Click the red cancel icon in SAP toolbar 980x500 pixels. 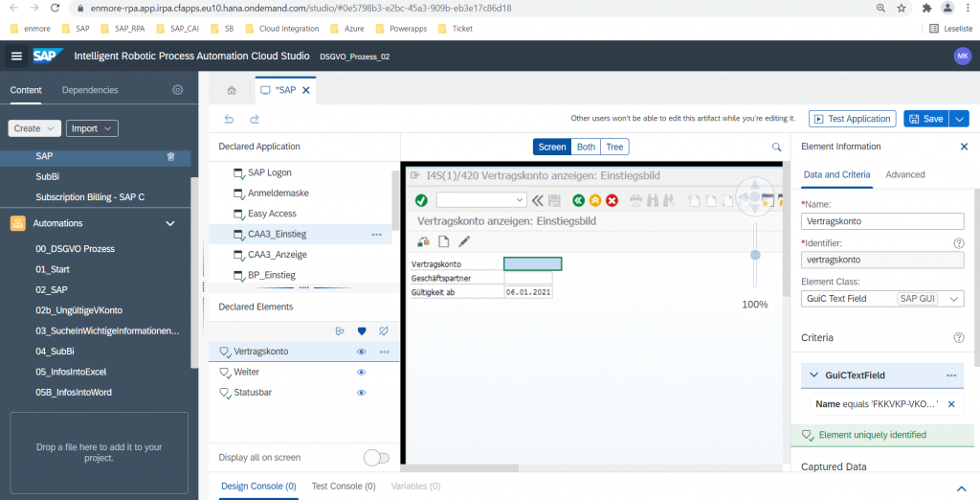pyautogui.click(x=612, y=200)
